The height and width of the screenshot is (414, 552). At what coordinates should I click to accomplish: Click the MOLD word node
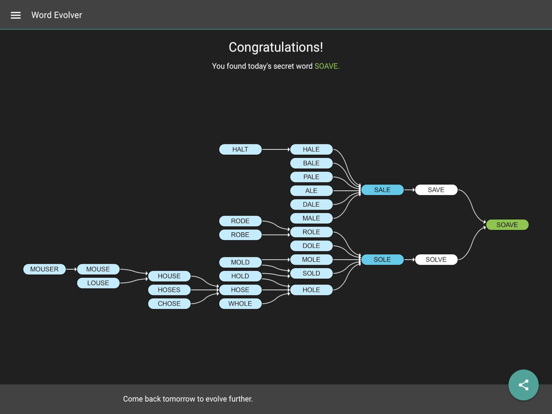coord(240,262)
